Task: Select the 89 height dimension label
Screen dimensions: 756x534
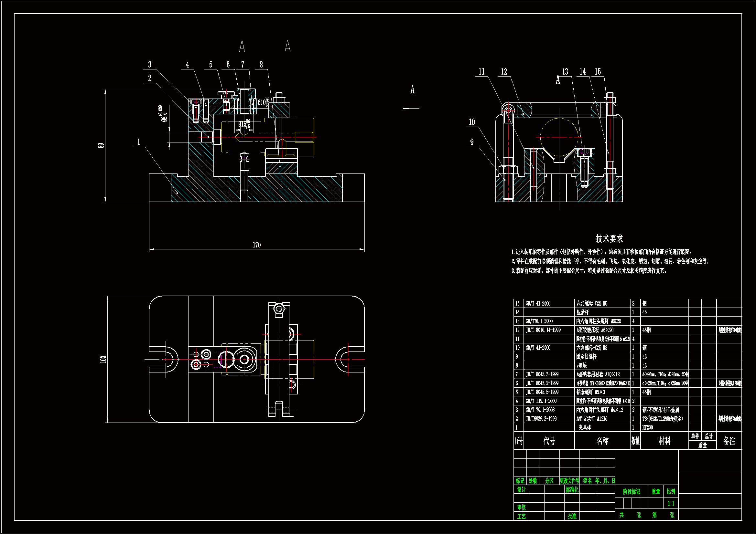Action: click(101, 145)
